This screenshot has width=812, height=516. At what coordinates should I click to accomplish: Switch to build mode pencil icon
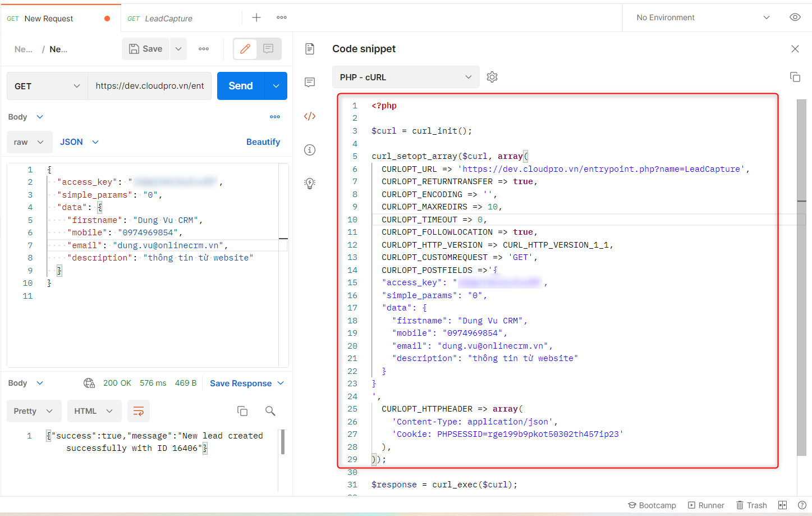click(245, 49)
